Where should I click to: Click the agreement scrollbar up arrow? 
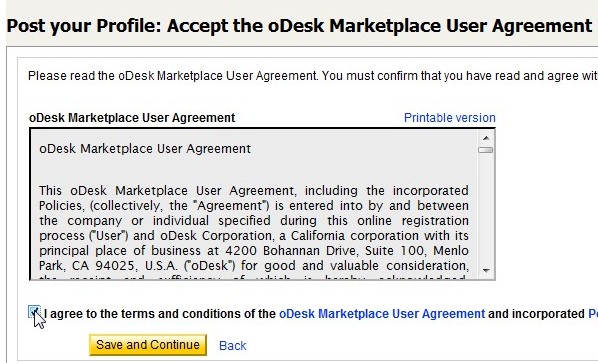click(486, 138)
